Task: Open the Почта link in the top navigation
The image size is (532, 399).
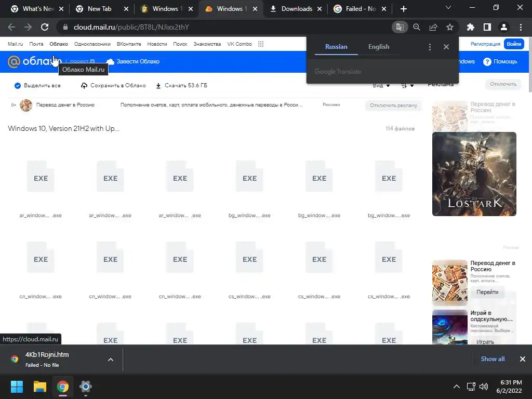Action: [36, 44]
